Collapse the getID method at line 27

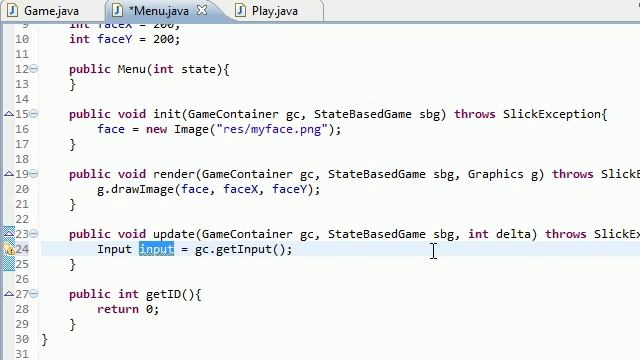pos(34,293)
